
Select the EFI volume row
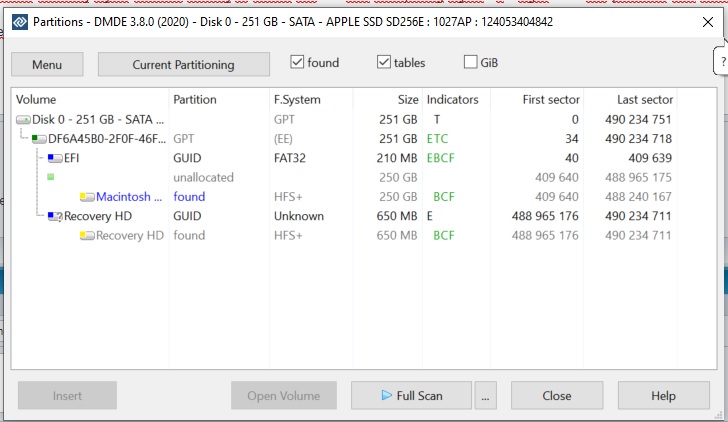[x=344, y=158]
